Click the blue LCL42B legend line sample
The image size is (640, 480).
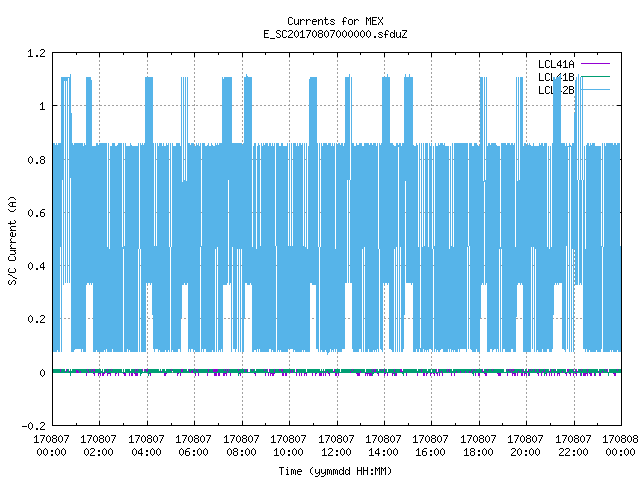[x=595, y=89]
